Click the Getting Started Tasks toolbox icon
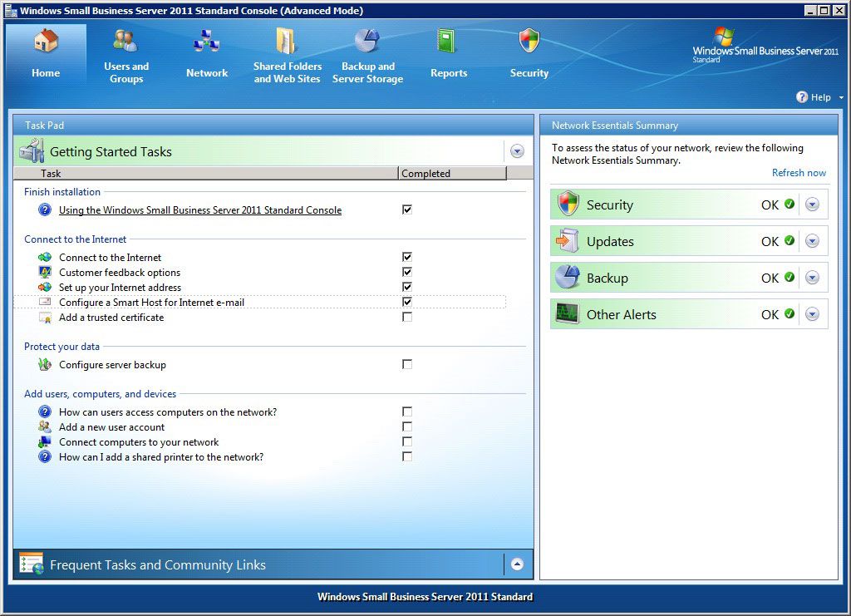 [x=32, y=150]
